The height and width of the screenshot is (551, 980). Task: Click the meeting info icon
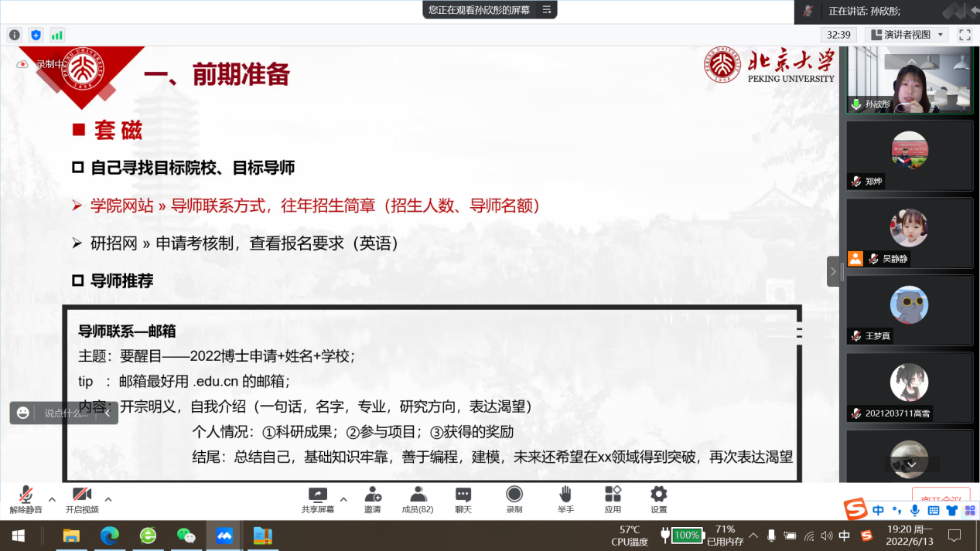[15, 35]
